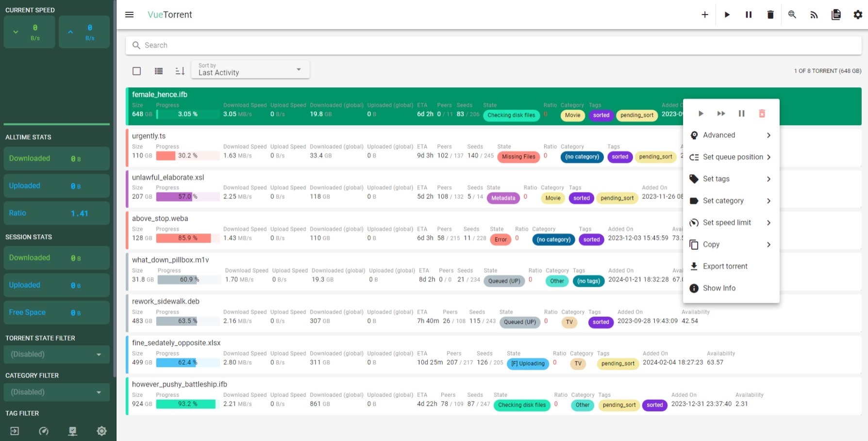
Task: Click the add torrent plus icon
Action: click(x=705, y=15)
